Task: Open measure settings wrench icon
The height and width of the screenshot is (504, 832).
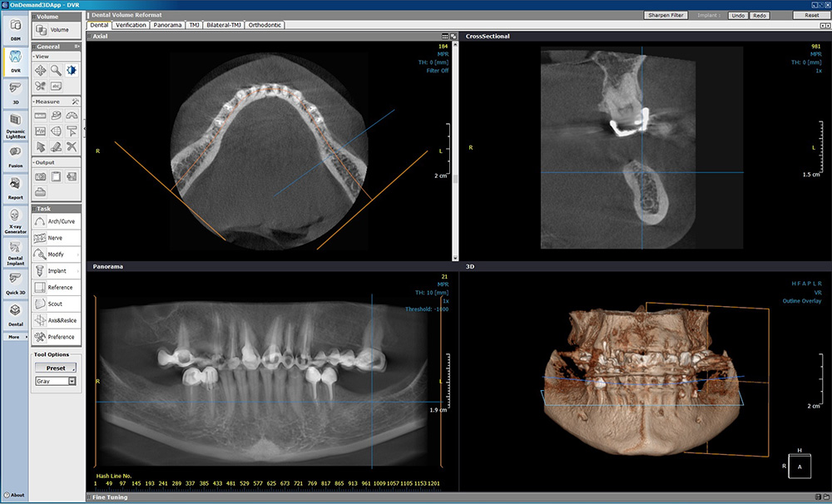Action: click(76, 101)
